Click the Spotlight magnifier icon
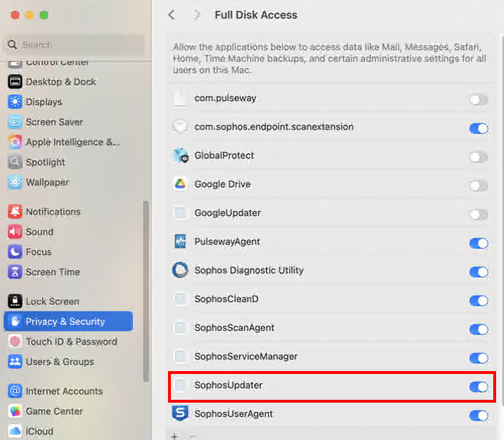 tap(15, 162)
